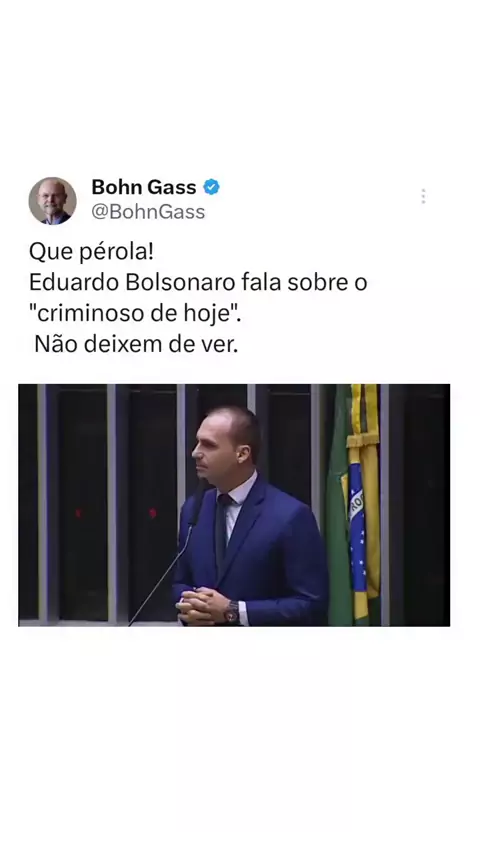The width and height of the screenshot is (480, 854).
Task: Click the Bohn Gass display name
Action: [x=144, y=187]
